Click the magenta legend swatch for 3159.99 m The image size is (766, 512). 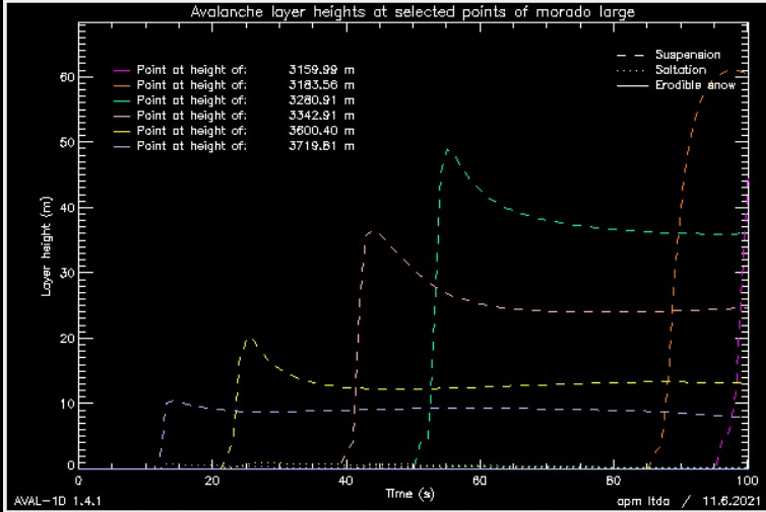[x=122, y=72]
